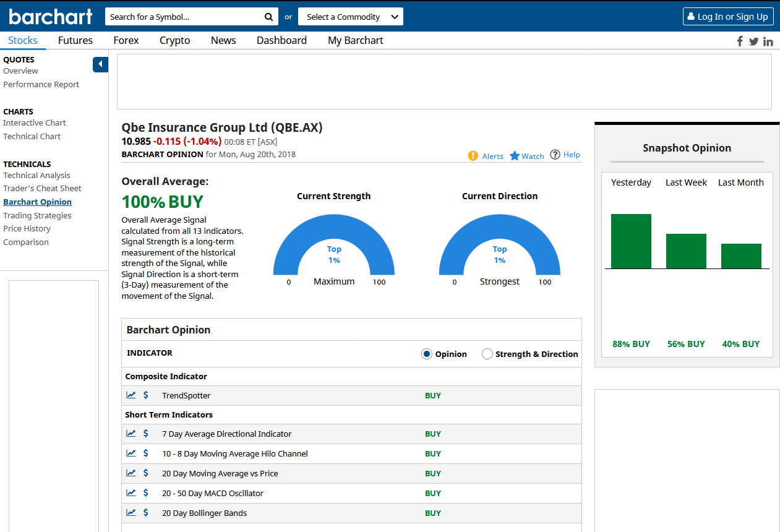Screen dimensions: 780x532
Task: Click the orange Alerts exclamation icon
Action: 473,156
